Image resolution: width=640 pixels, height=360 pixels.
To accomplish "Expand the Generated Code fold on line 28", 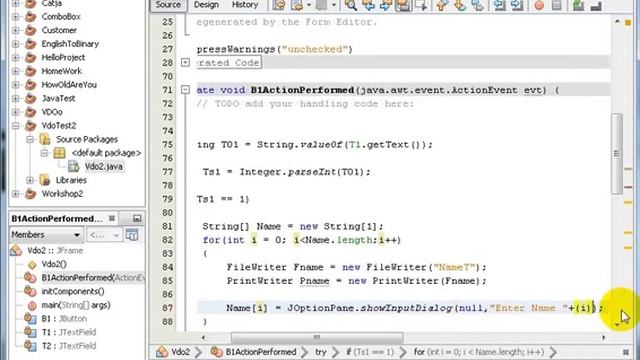I will point(185,62).
